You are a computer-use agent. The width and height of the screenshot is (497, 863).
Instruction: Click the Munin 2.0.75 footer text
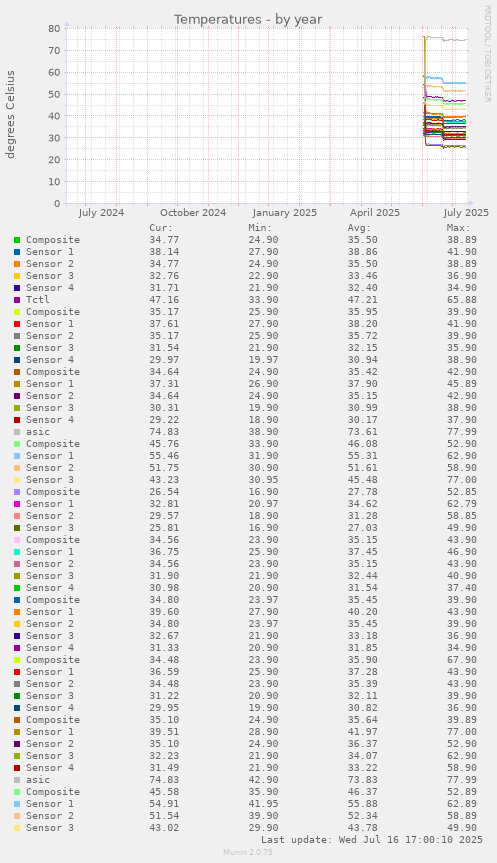(x=248, y=852)
